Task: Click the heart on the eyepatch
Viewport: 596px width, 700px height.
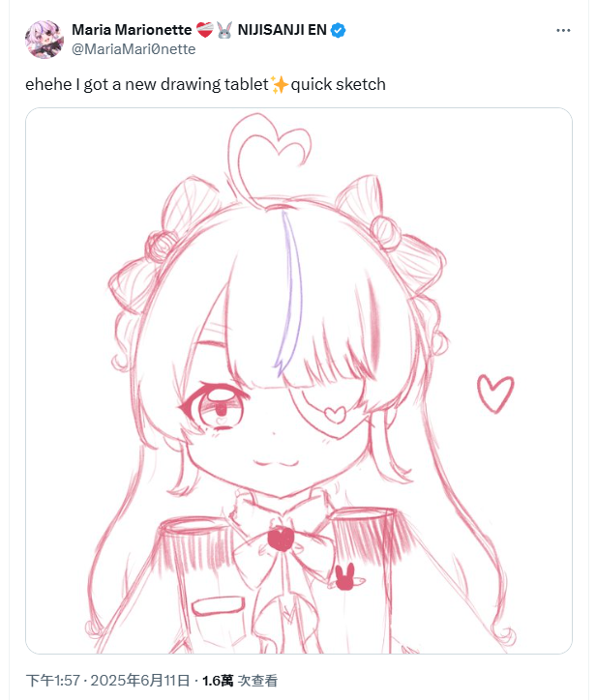Action: pos(335,414)
